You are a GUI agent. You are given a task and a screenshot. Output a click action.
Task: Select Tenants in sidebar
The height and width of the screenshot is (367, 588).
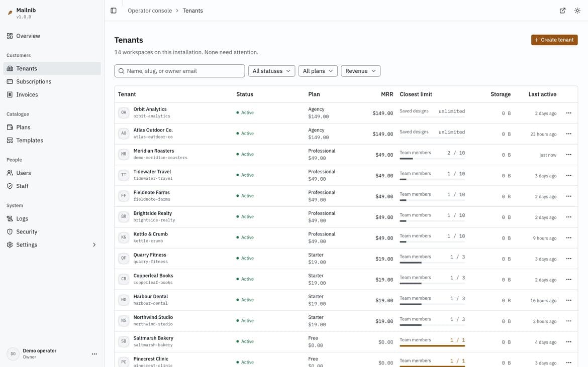click(x=52, y=69)
